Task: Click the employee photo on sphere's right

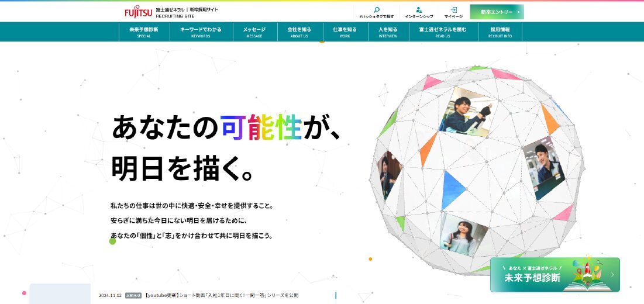Action: pyautogui.click(x=543, y=167)
